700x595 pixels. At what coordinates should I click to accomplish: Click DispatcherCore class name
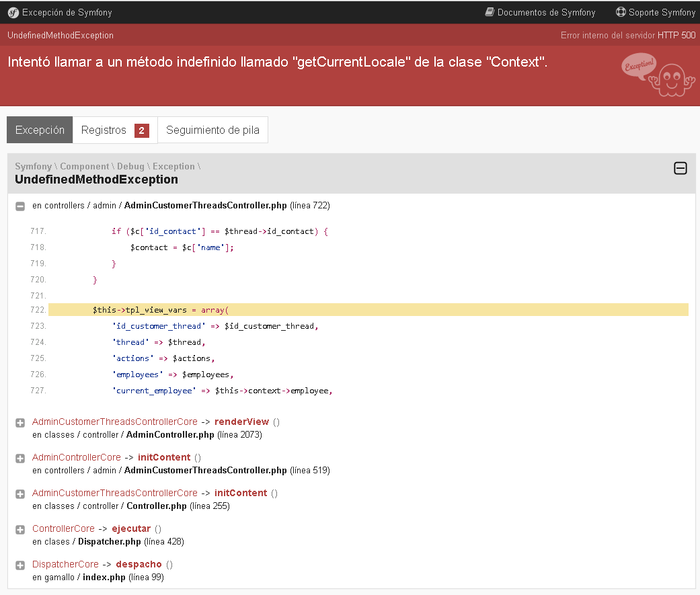(x=65, y=565)
